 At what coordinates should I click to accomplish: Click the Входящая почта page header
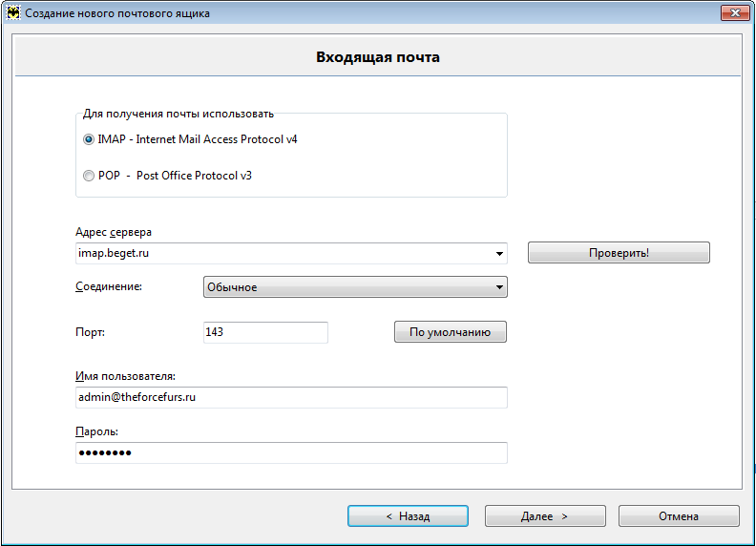pos(378,57)
